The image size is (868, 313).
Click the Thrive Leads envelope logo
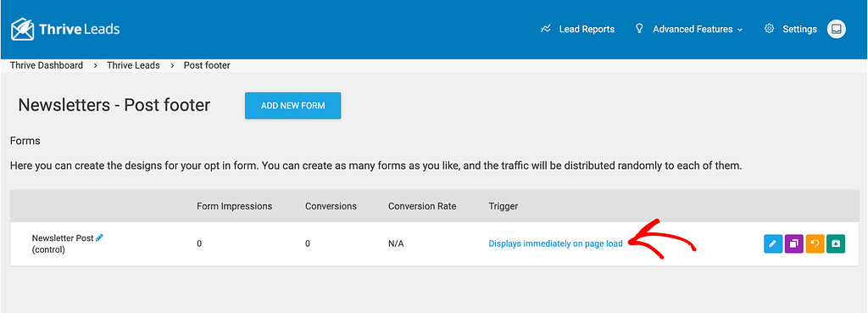click(x=23, y=29)
